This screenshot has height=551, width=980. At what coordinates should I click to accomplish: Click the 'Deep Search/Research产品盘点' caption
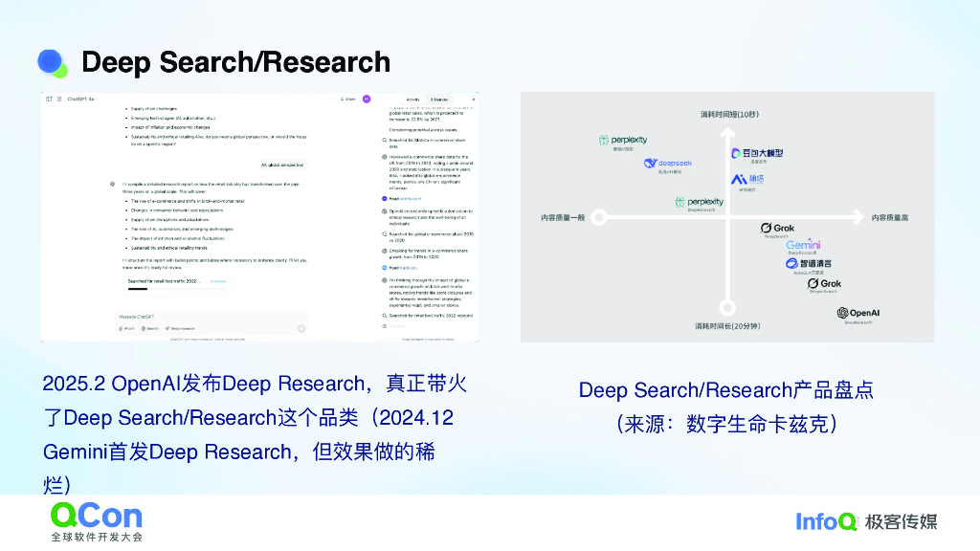click(726, 390)
